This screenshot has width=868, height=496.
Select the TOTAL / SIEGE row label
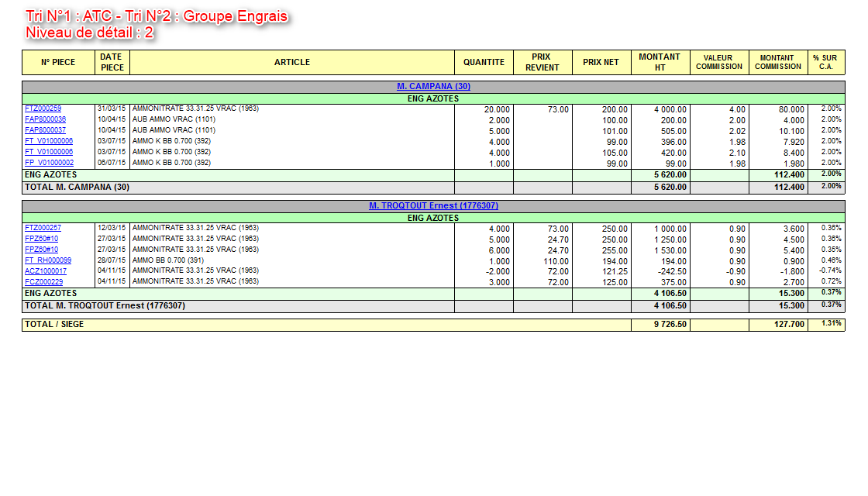tap(54, 325)
